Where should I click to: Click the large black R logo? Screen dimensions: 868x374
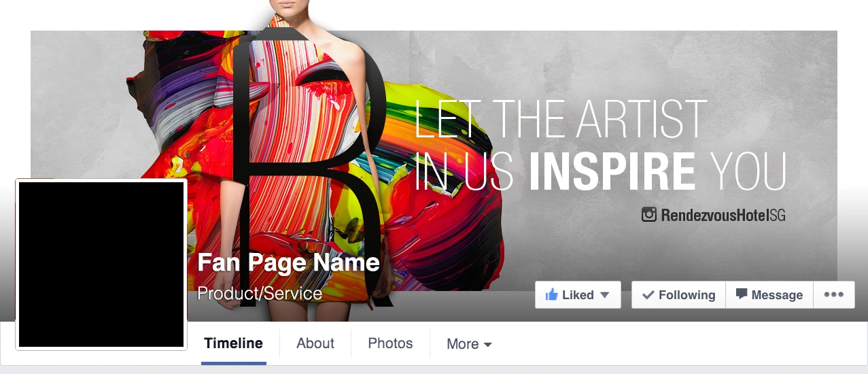point(309,167)
